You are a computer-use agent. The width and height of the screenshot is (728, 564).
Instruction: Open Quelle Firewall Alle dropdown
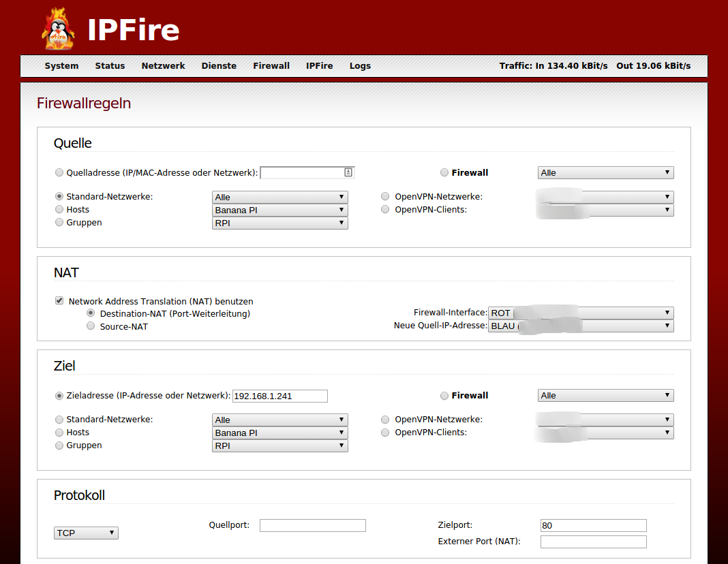(605, 172)
